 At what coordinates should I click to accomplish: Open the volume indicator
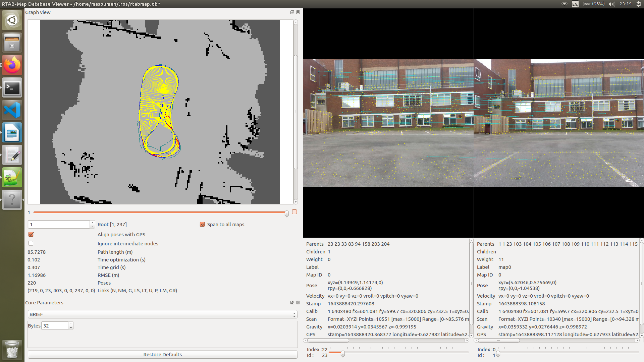click(x=611, y=4)
